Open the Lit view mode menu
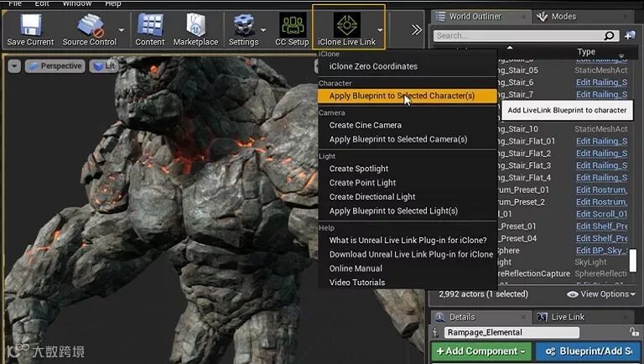Screen dimensions: 644x364 click(x=103, y=65)
